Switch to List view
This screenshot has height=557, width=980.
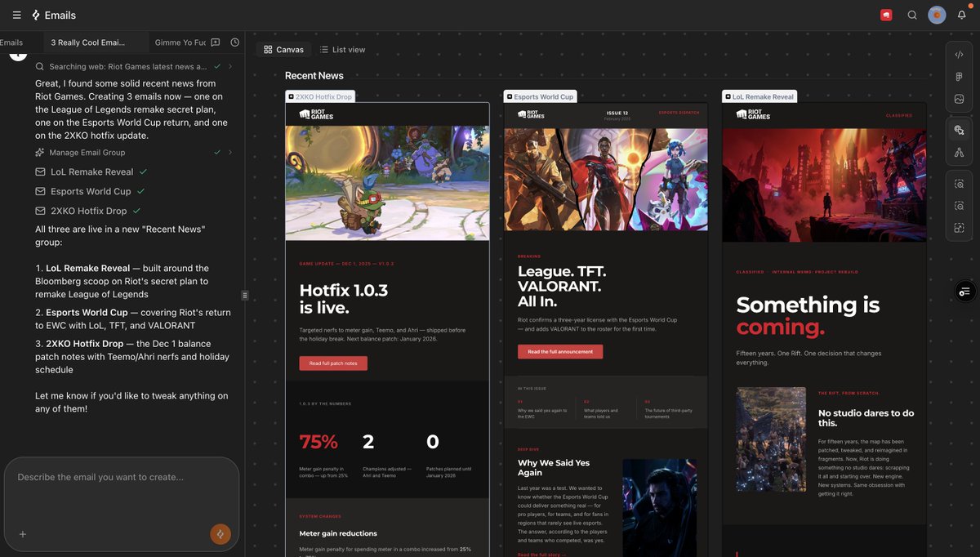coord(342,50)
